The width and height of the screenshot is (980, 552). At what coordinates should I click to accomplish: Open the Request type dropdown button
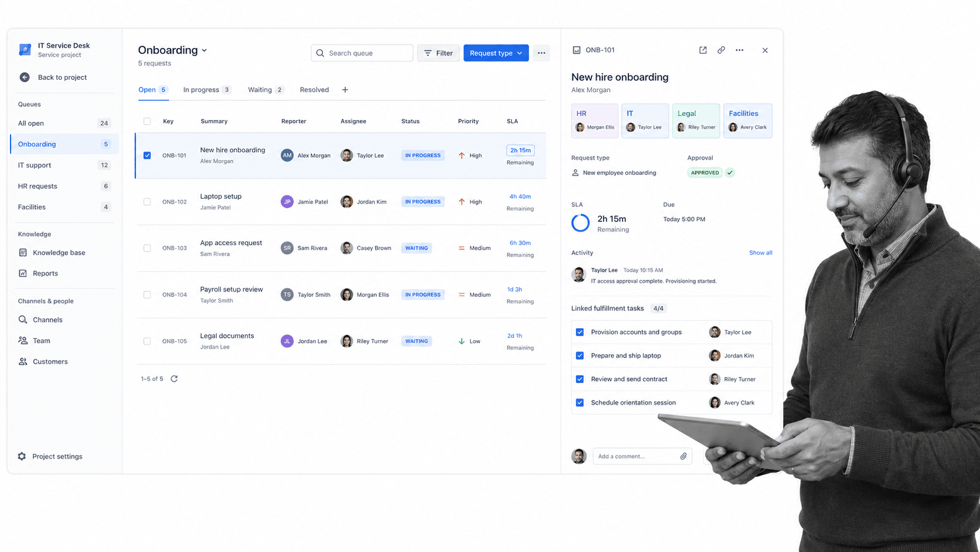click(496, 53)
